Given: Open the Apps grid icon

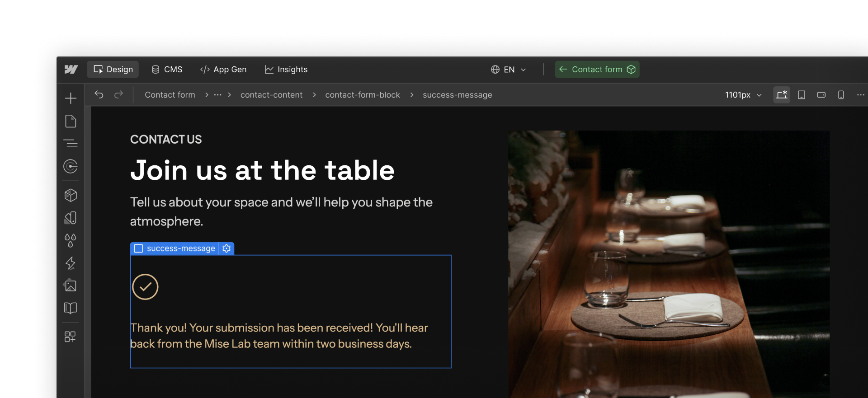Looking at the screenshot, I should [71, 337].
